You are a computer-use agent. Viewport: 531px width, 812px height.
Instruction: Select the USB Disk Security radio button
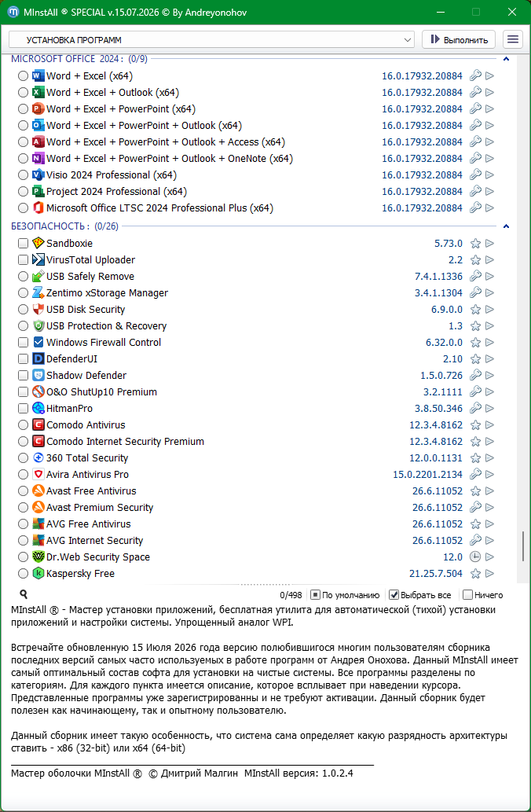[x=23, y=310]
